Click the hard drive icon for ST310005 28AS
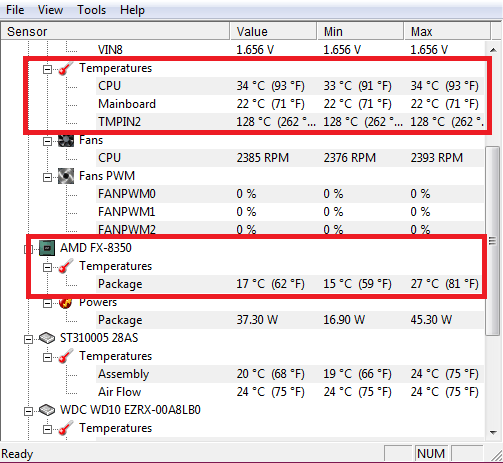 click(47, 338)
